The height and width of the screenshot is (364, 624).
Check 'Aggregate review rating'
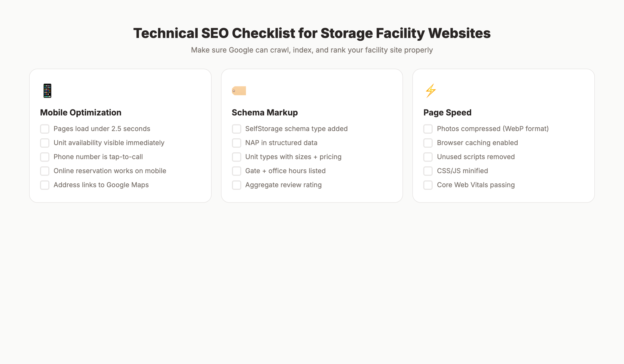236,185
